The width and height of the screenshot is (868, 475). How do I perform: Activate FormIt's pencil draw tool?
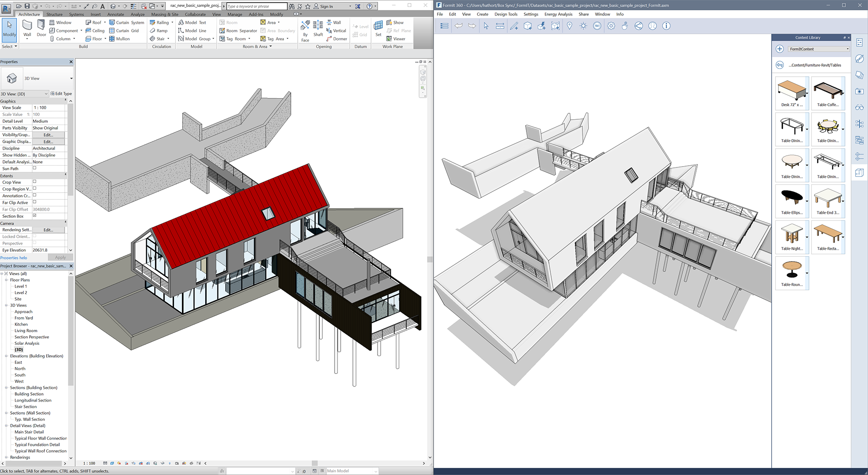tap(514, 26)
